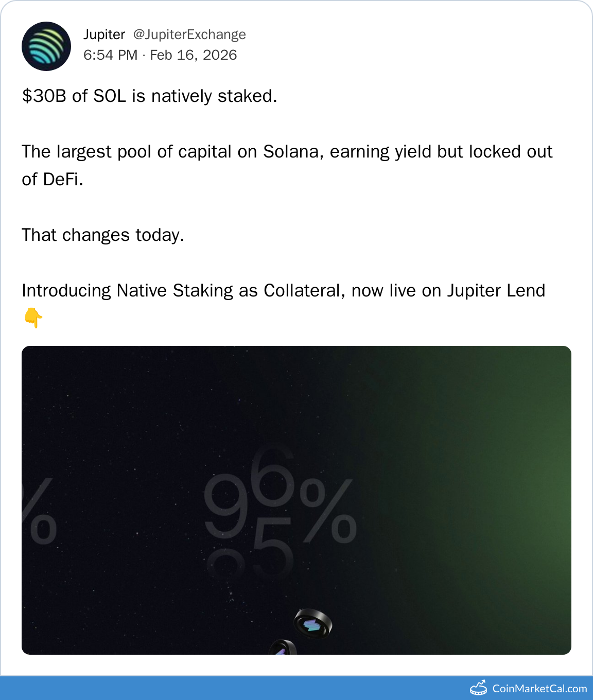The width and height of the screenshot is (593, 700).
Task: Click the word "DeFi" in the tweet
Action: click(x=63, y=180)
